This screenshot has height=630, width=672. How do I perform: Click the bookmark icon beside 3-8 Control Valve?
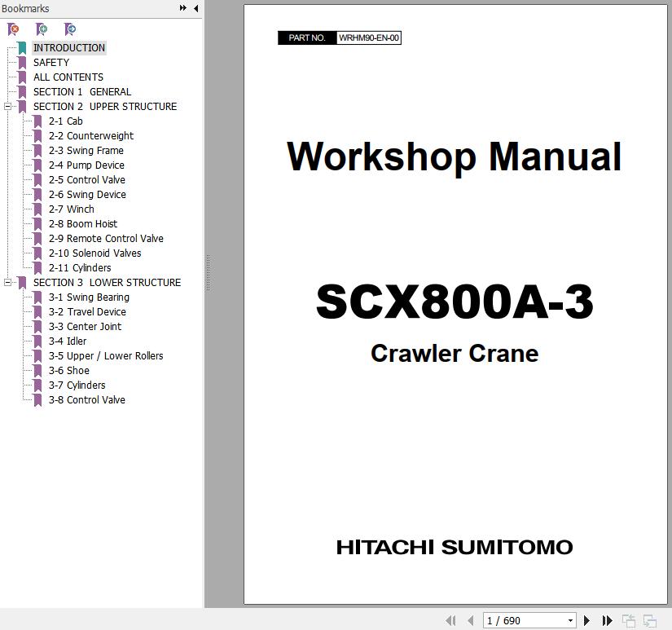tap(37, 400)
